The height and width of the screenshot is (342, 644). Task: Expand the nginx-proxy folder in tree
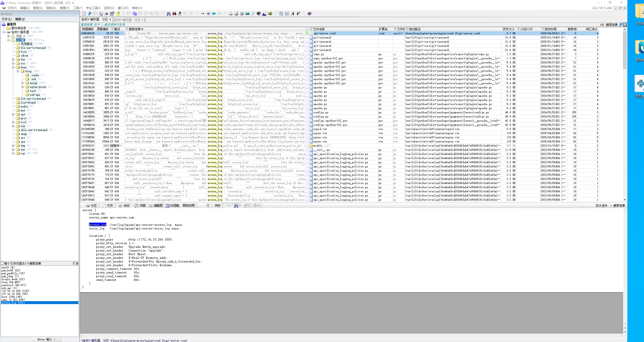click(x=23, y=87)
